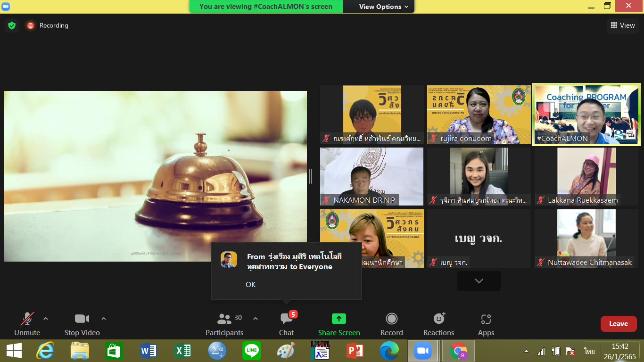Click the network signal tray icon

point(541,351)
